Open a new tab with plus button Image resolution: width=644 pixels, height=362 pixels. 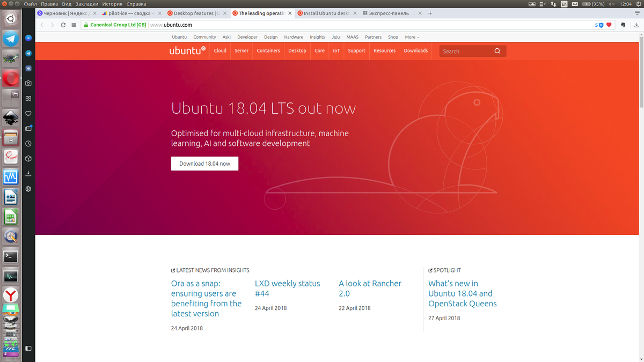coord(430,13)
